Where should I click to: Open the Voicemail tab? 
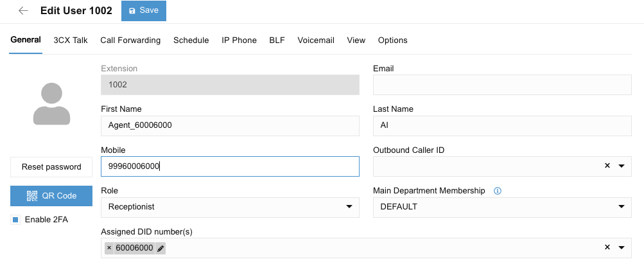pos(316,40)
